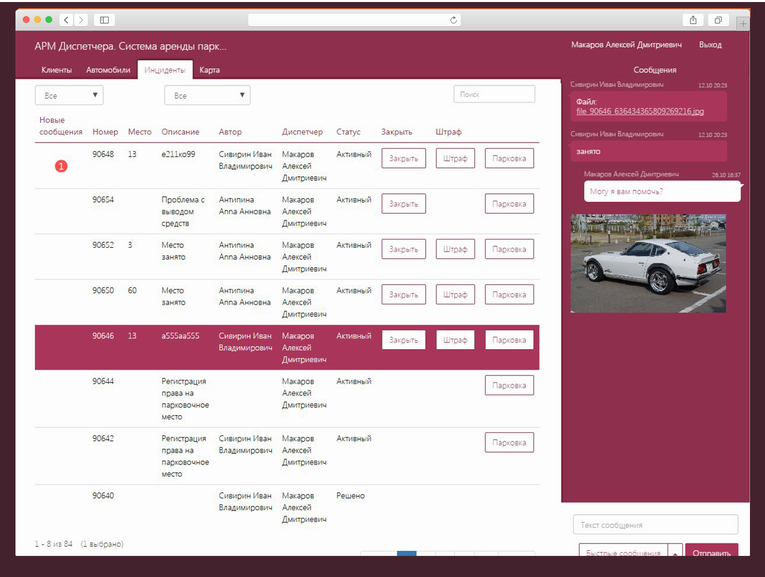This screenshot has height=577, width=765.
Task: Click the new tab plus icon
Action: click(741, 22)
